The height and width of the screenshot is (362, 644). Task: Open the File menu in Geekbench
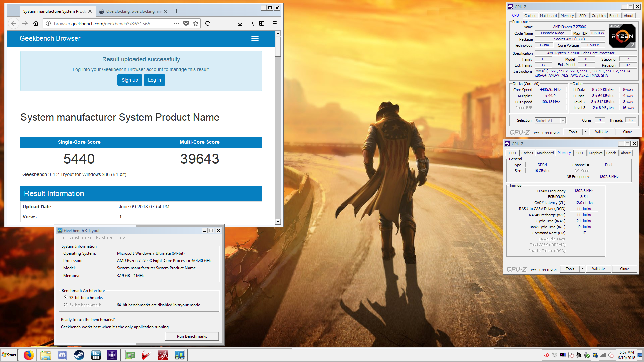[x=62, y=237]
